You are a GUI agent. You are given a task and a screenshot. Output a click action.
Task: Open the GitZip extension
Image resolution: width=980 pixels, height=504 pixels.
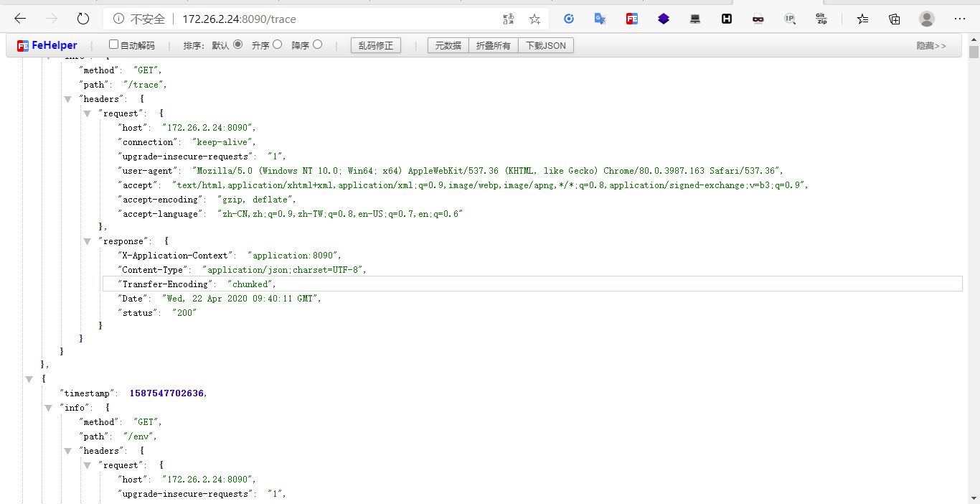pyautogui.click(x=821, y=19)
